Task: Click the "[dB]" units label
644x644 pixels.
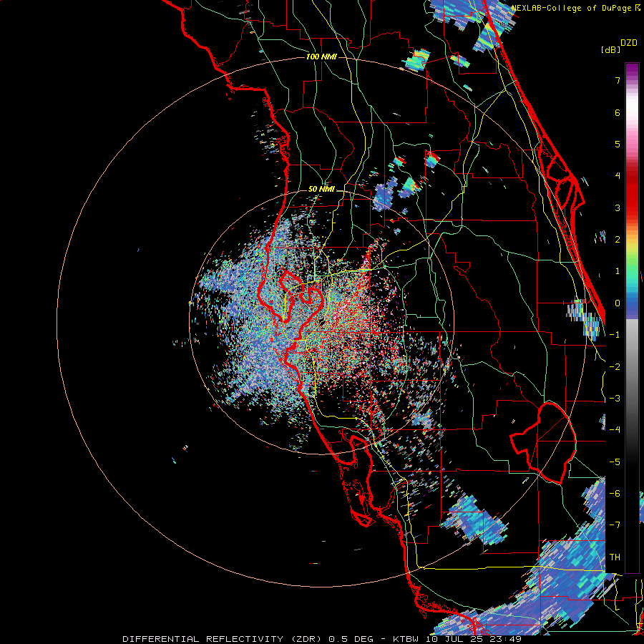Action: 611,49
